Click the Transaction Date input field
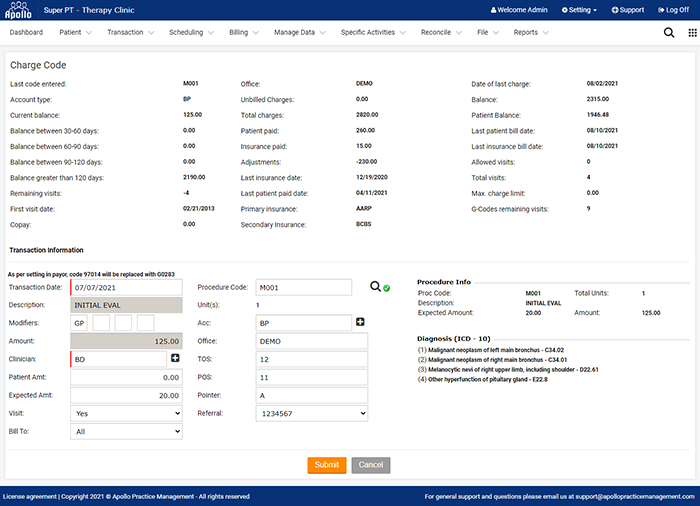 click(126, 287)
